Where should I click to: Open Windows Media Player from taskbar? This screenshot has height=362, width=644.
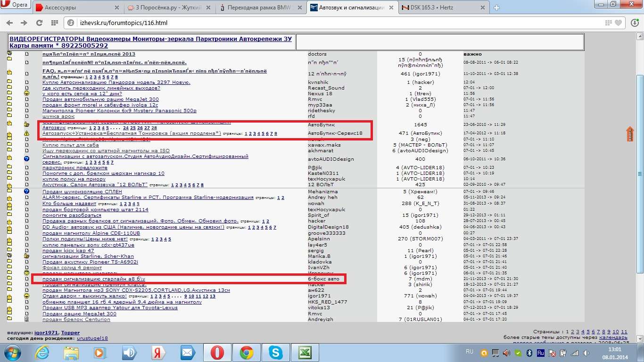pyautogui.click(x=99, y=352)
